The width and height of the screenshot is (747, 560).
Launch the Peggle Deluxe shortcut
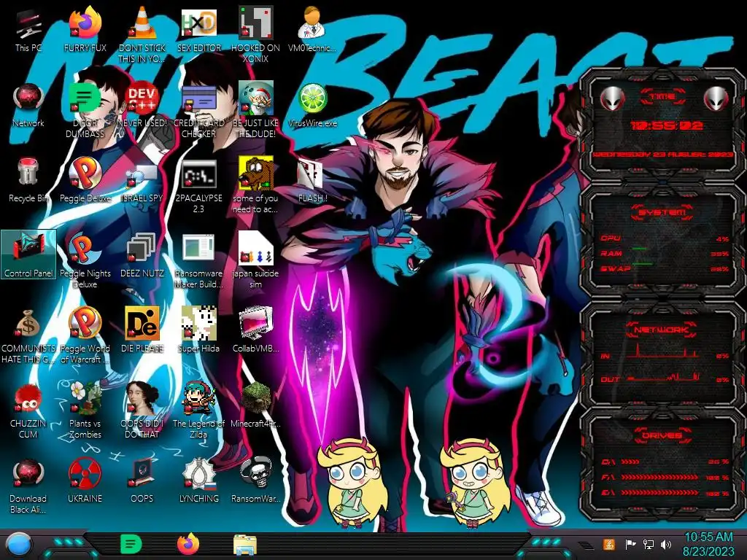click(85, 181)
